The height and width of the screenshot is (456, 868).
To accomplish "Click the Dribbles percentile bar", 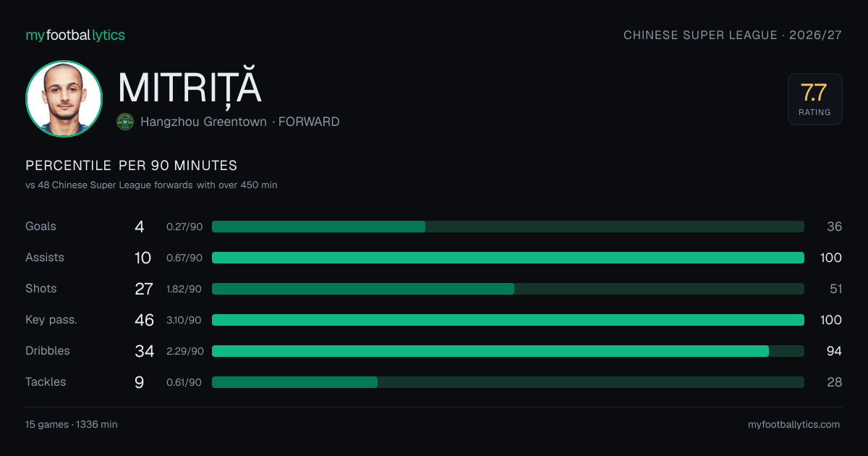I will tap(508, 351).
